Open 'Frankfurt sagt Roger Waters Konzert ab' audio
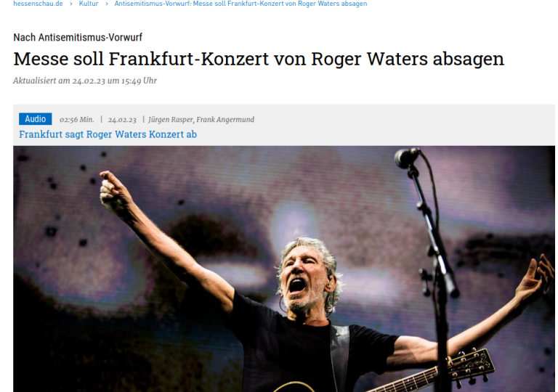Viewport: 558px width, 392px height. pyautogui.click(x=108, y=134)
